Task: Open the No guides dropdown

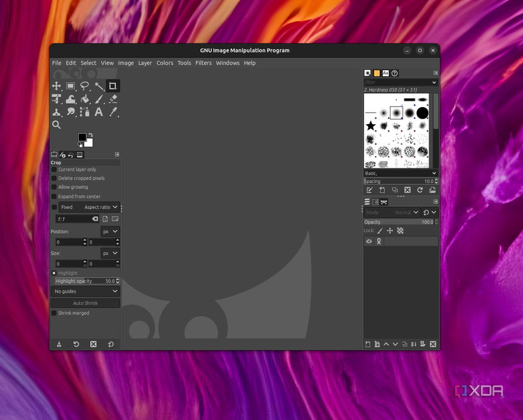Action: [x=86, y=291]
